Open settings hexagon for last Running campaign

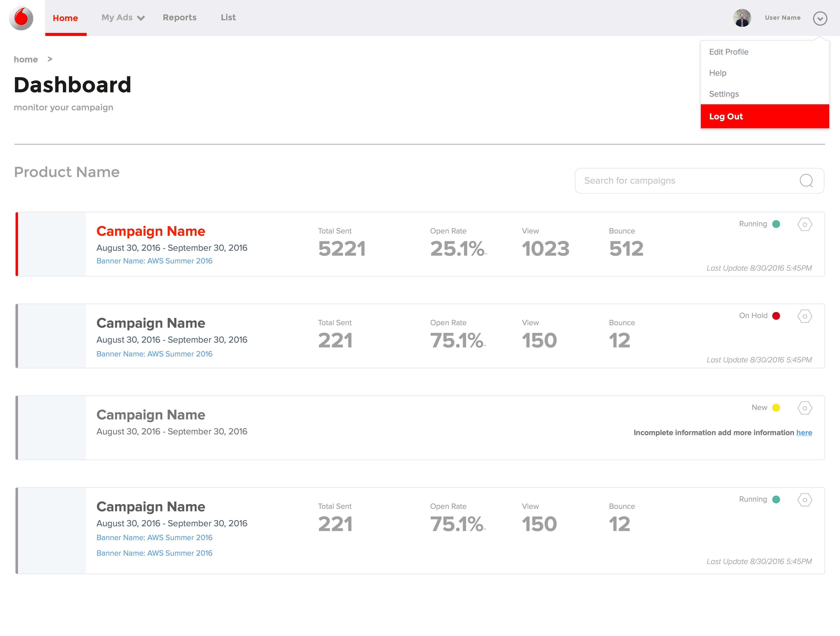point(804,500)
